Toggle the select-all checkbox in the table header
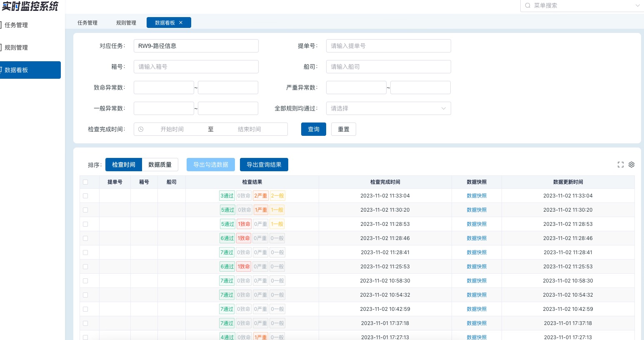644x340 pixels. click(85, 182)
